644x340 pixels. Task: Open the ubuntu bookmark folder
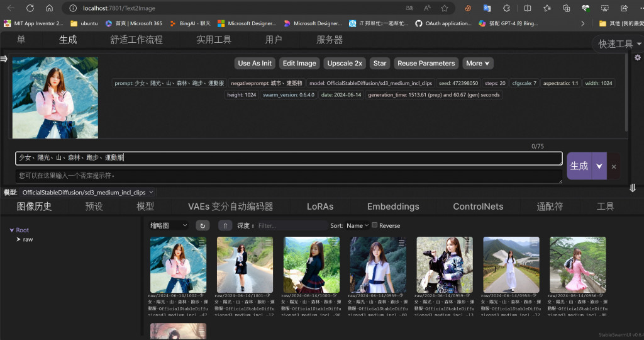pyautogui.click(x=84, y=23)
